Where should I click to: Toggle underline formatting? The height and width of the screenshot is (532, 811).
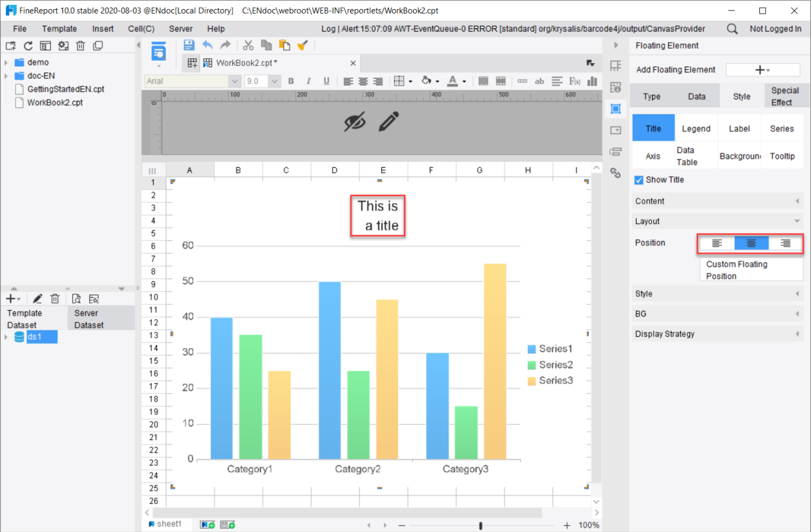tap(326, 81)
